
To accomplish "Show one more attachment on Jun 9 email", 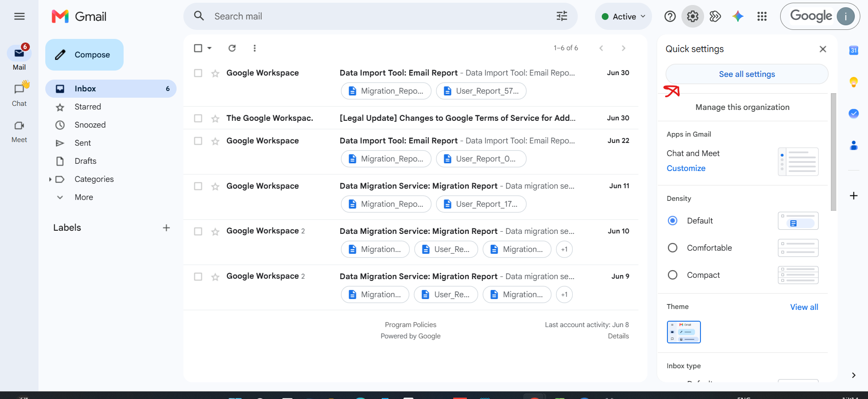I will pos(564,294).
